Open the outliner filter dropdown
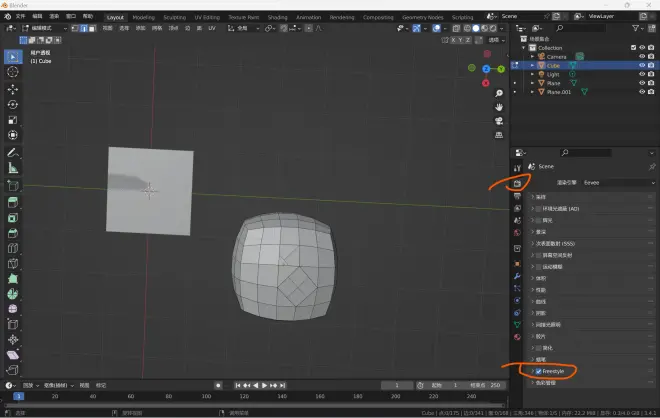This screenshot has width=660, height=418. [638, 28]
